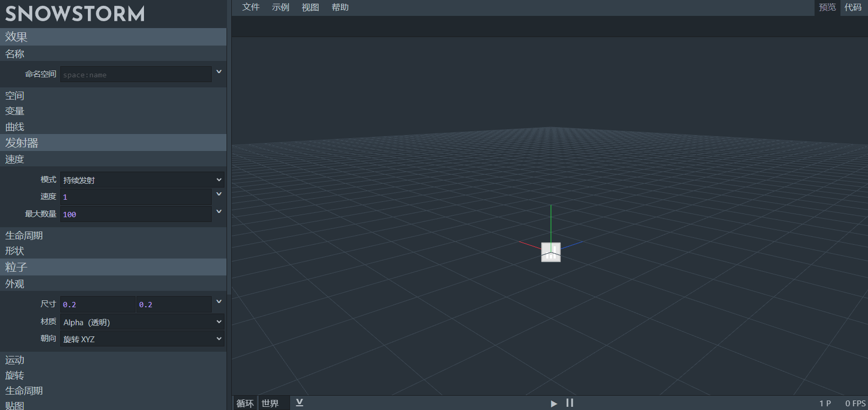Collapse the 外观 subsection
Image resolution: width=868 pixels, height=410 pixels.
pos(113,283)
